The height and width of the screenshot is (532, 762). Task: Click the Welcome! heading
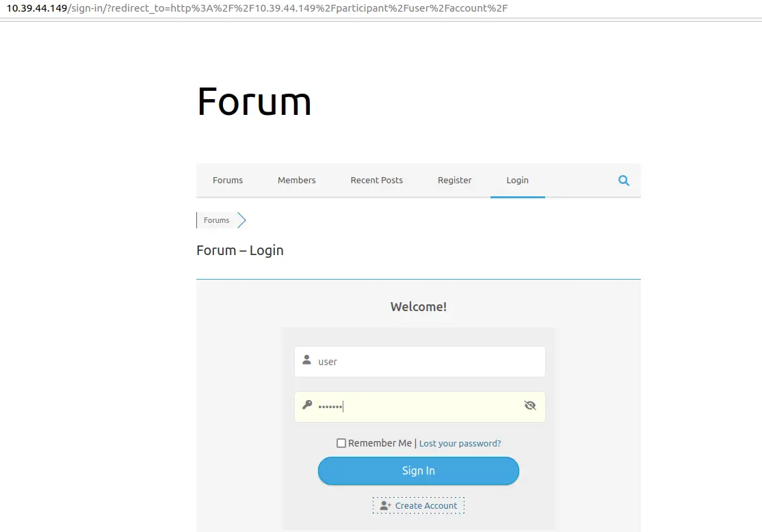point(419,306)
